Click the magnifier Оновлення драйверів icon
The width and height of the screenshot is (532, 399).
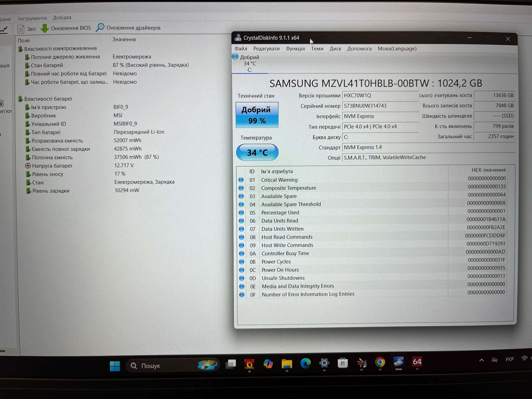100,27
